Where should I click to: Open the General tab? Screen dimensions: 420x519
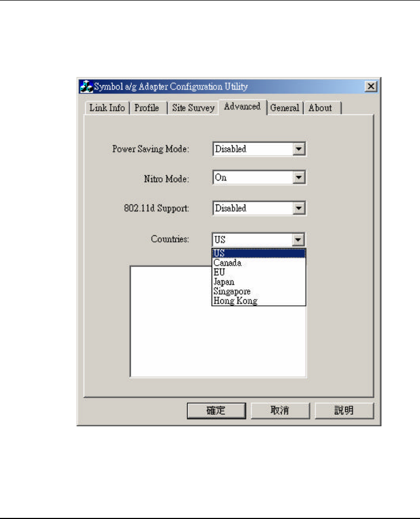click(x=284, y=108)
